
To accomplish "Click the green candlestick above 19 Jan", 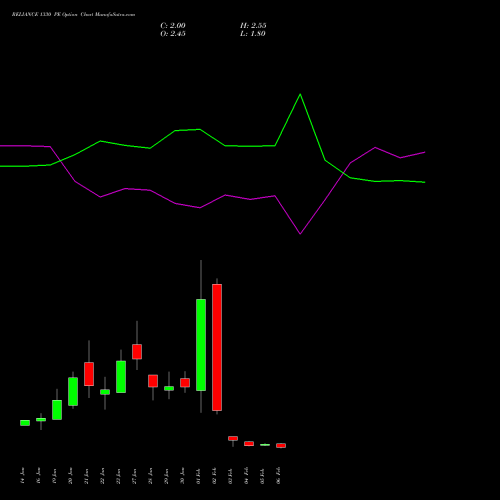I will pos(57,410).
